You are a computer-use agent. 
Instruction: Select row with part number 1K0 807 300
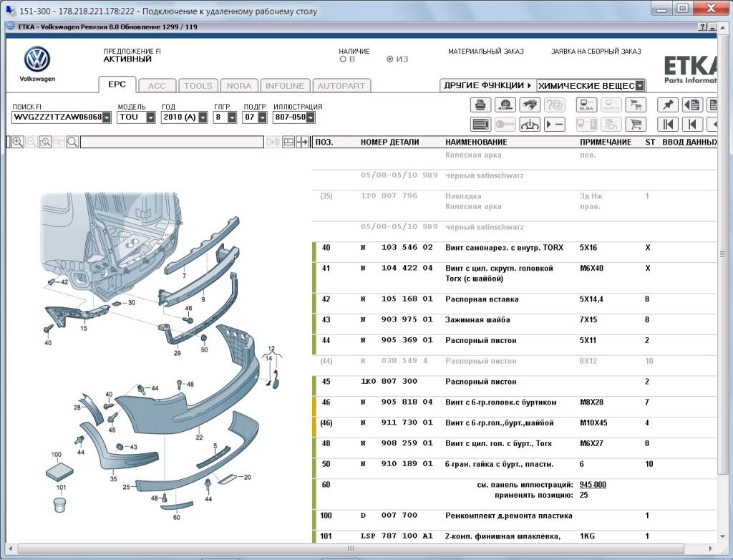tap(515, 386)
